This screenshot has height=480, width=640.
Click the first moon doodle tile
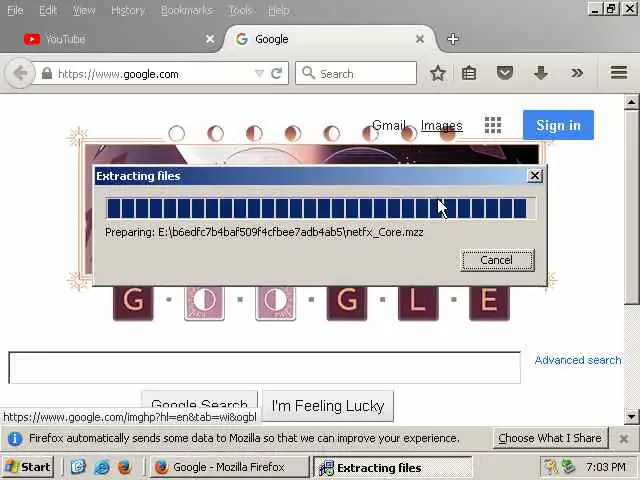[x=204, y=302]
